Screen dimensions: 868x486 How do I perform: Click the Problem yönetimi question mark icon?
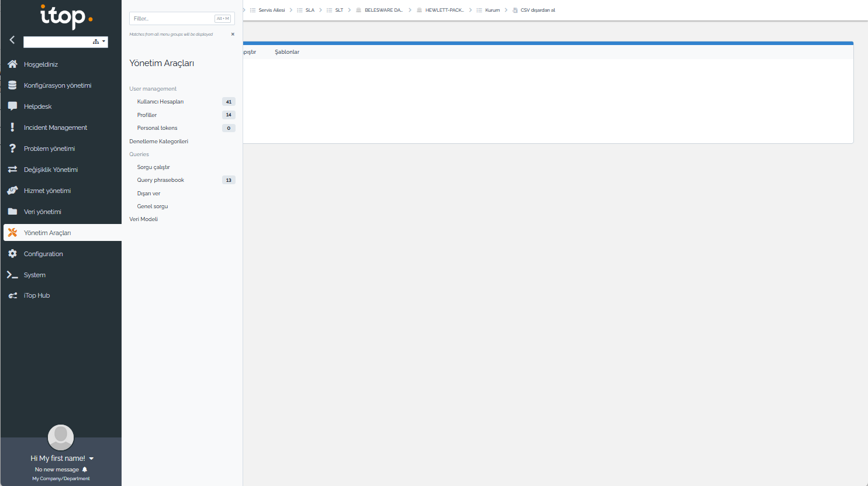12,148
